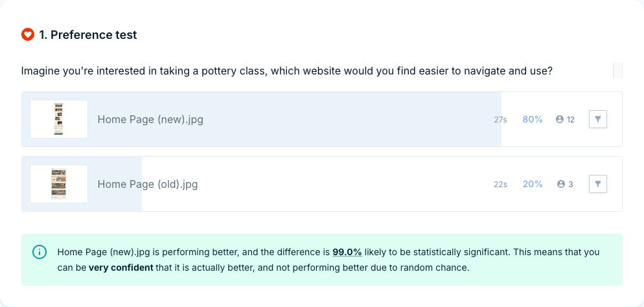Click the 20% preference percentage

[533, 184]
